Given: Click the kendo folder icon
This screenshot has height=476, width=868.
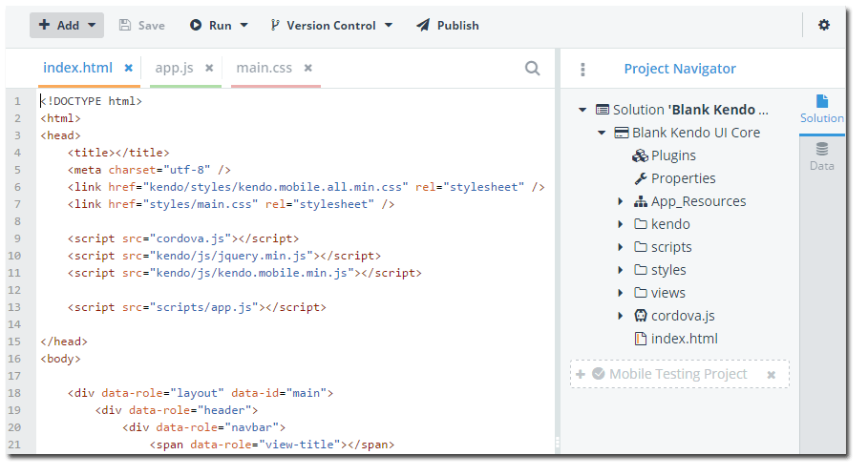Looking at the screenshot, I should pos(641,224).
